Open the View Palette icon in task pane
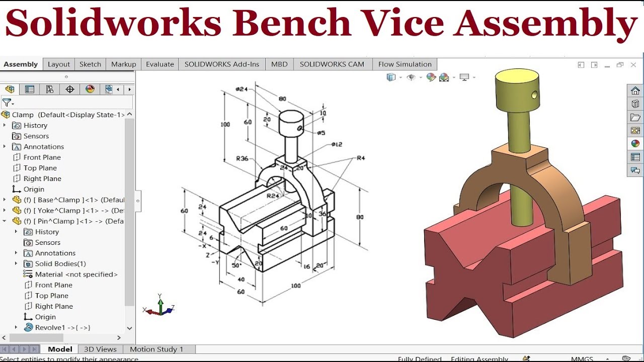644x362 pixels. point(635,131)
